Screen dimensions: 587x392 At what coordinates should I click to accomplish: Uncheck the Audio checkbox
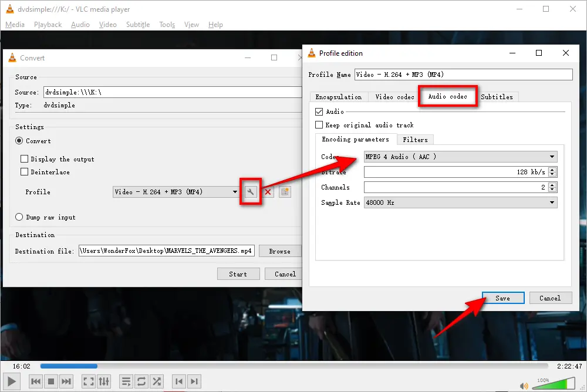[319, 111]
